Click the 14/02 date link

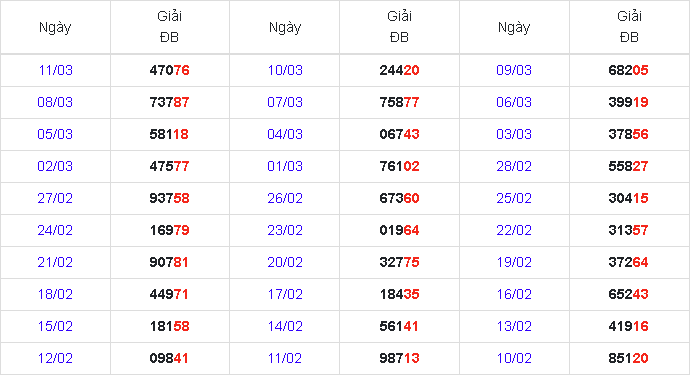(285, 327)
